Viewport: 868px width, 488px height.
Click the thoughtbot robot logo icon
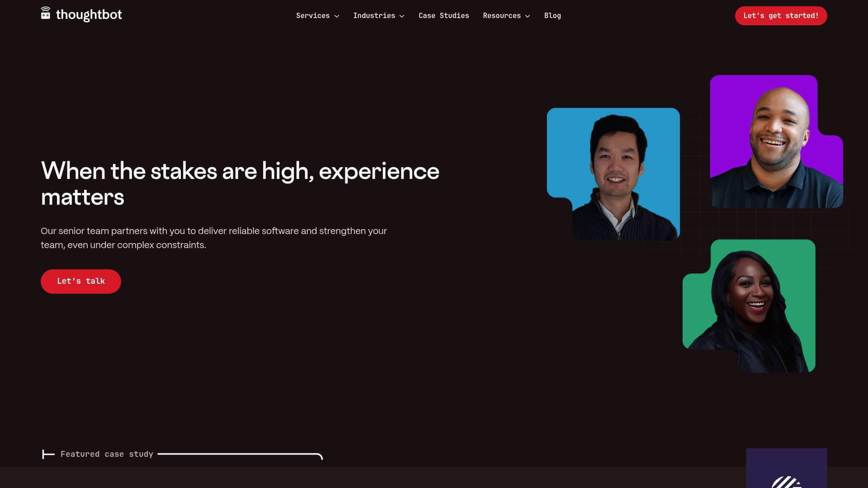click(46, 14)
